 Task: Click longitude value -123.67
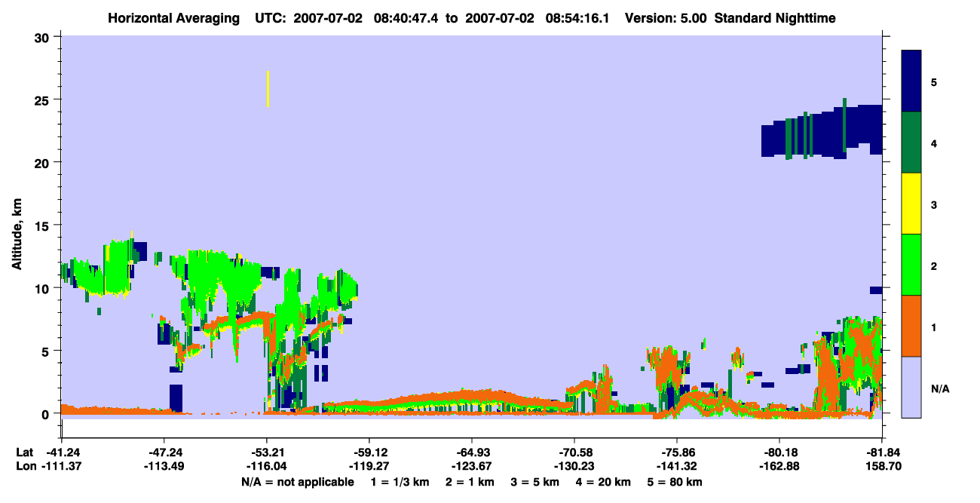471,466
